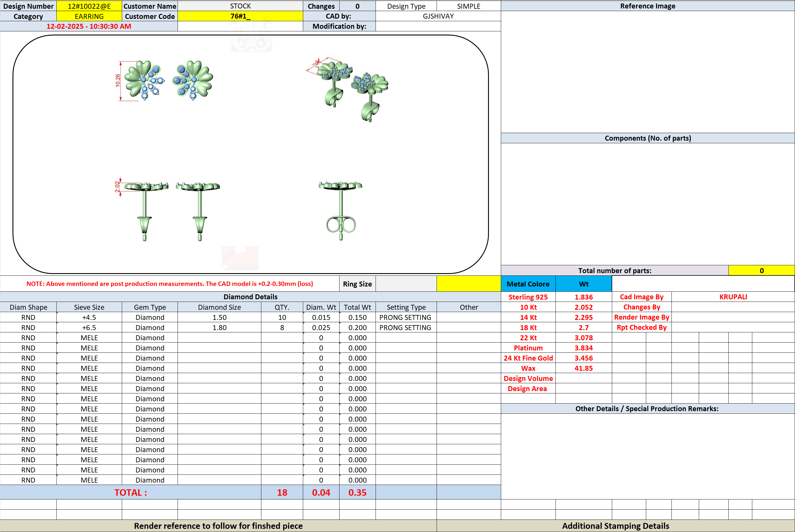Click Other Details / Special Production Remarks header
The height and width of the screenshot is (532, 795).
pyautogui.click(x=647, y=409)
